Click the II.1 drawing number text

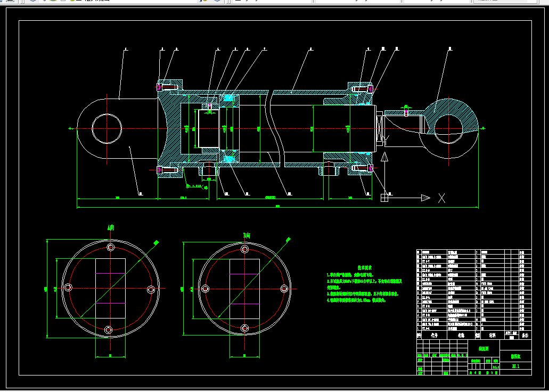[515, 366]
